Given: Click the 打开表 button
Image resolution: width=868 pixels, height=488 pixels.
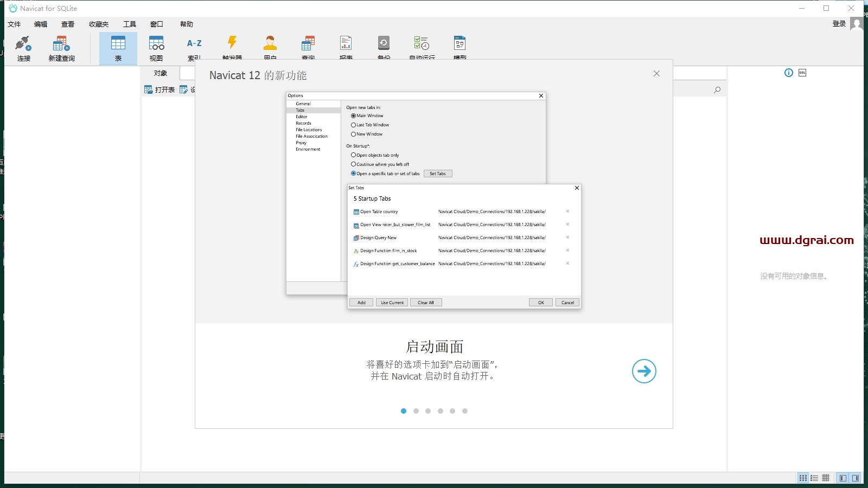Looking at the screenshot, I should click(x=159, y=89).
